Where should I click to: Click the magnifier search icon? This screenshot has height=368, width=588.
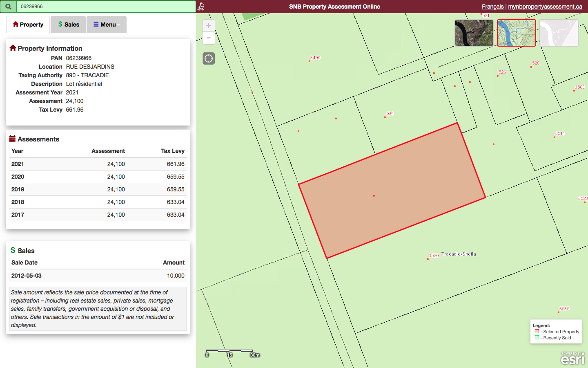click(x=8, y=7)
